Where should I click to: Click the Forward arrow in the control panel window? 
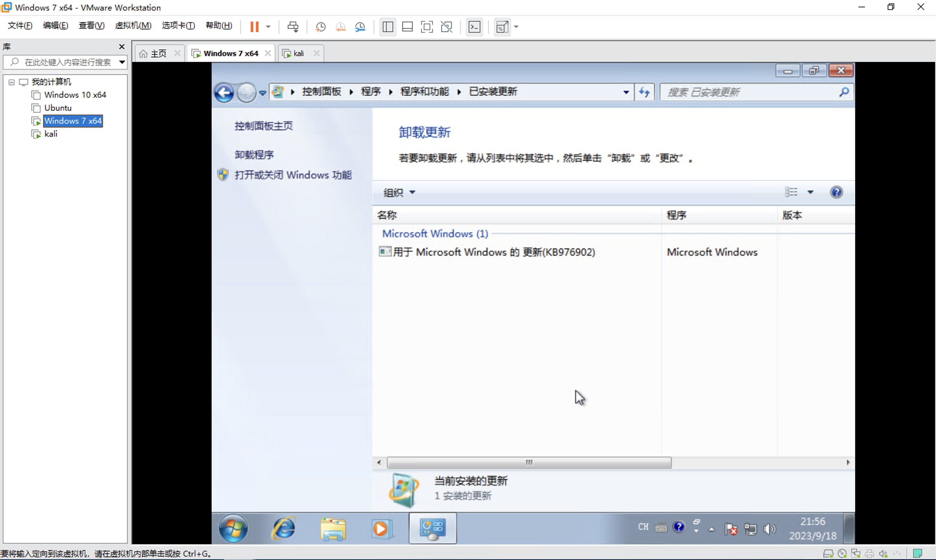pos(246,92)
